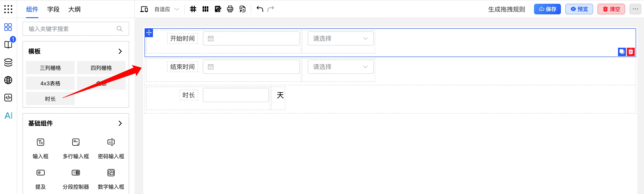Select the 开始时间 label
The width and height of the screenshot is (644, 194).
tap(182, 39)
